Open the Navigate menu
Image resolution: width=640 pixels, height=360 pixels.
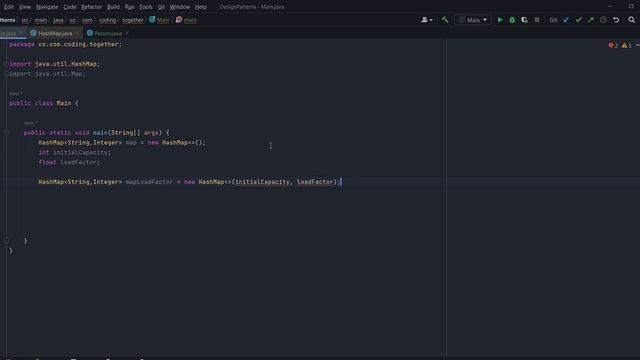(47, 7)
